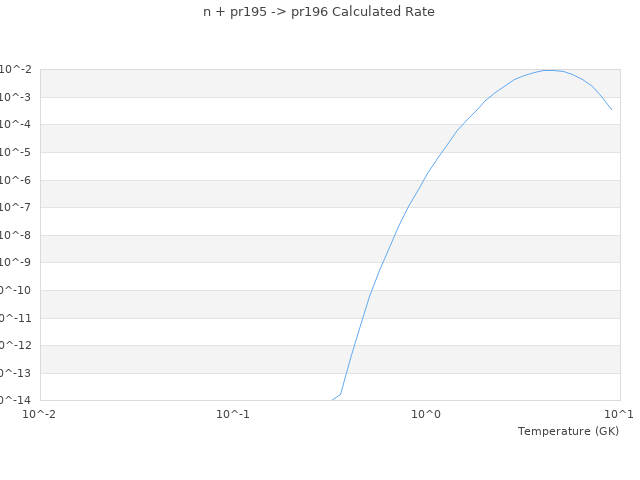Click the chart title 'n + pr195 -> pr196 Calculated Rate'
The width and height of the screenshot is (640, 480).
pos(319,12)
